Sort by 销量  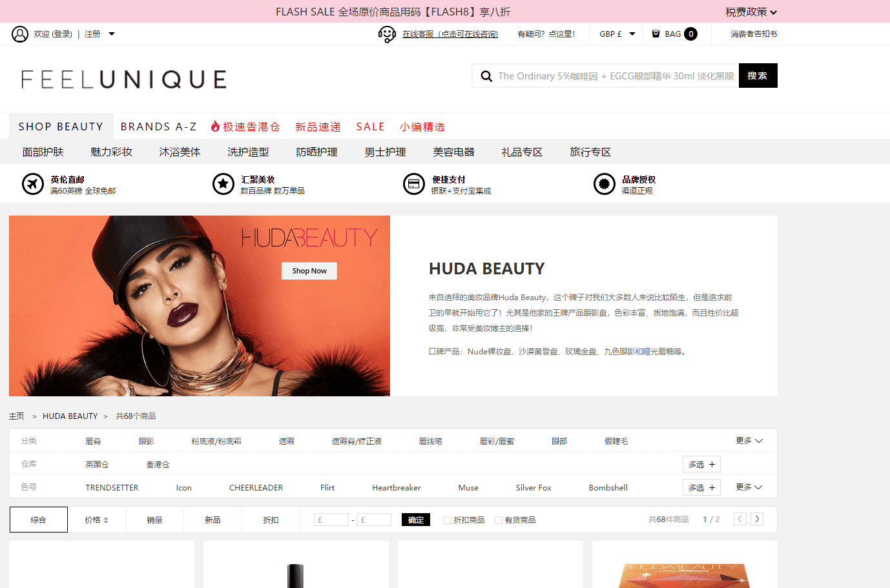(x=155, y=520)
